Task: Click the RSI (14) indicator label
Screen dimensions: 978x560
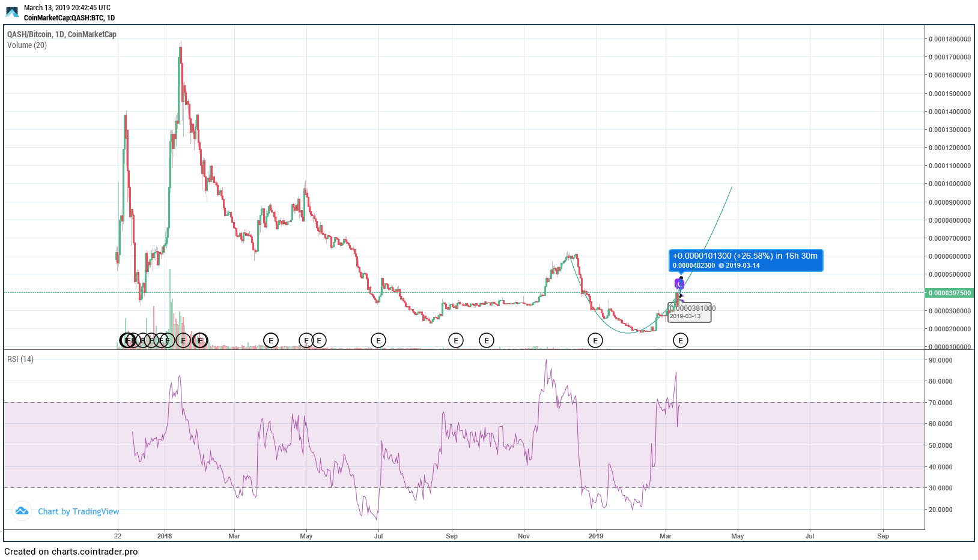Action: [20, 359]
